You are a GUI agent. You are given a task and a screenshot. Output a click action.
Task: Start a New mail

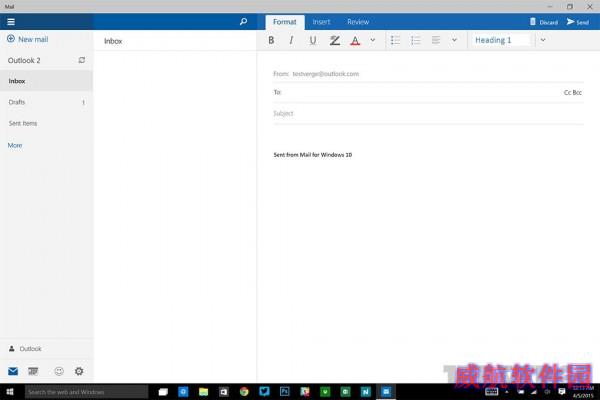point(28,39)
